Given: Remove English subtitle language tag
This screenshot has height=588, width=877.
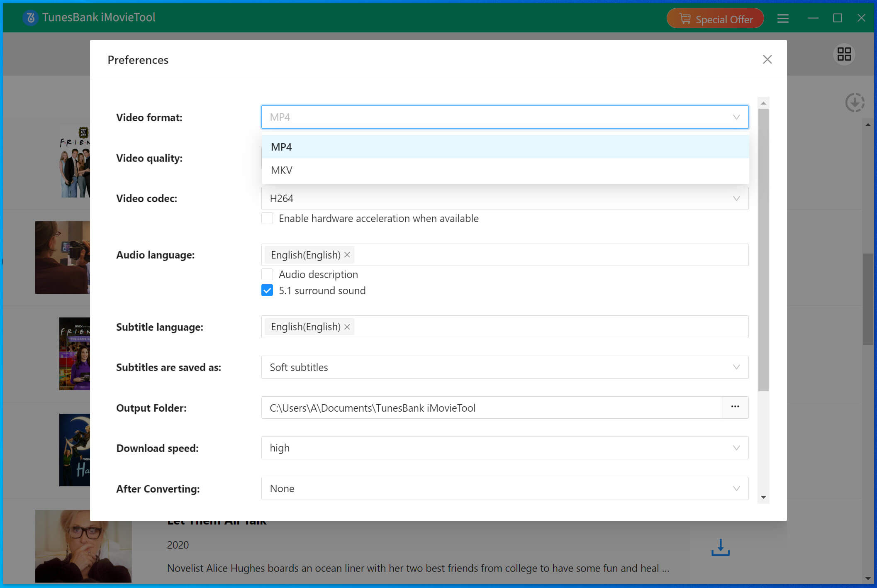Looking at the screenshot, I should [x=347, y=327].
